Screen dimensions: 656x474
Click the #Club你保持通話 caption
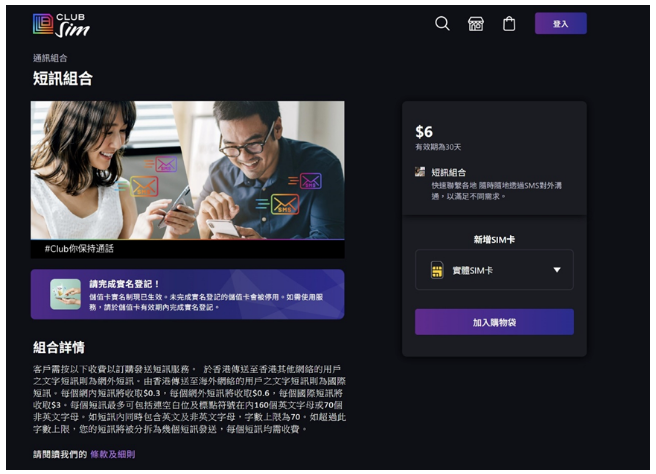click(x=79, y=249)
